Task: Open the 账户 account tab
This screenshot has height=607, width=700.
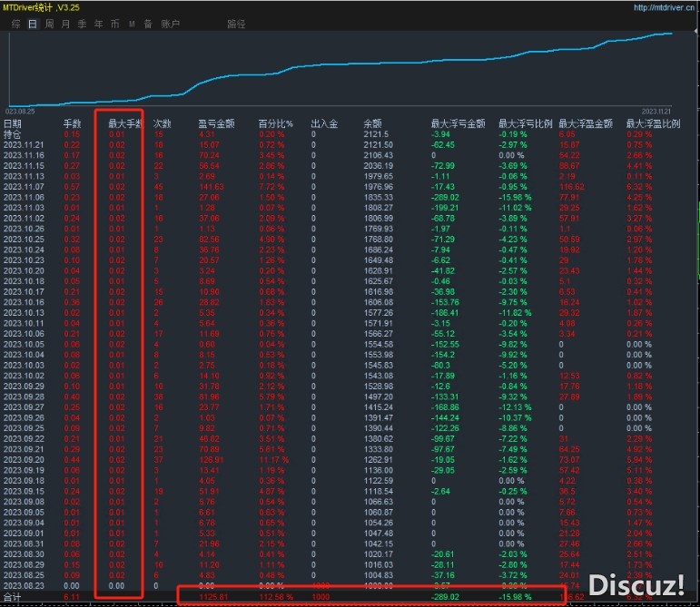Action: (170, 24)
